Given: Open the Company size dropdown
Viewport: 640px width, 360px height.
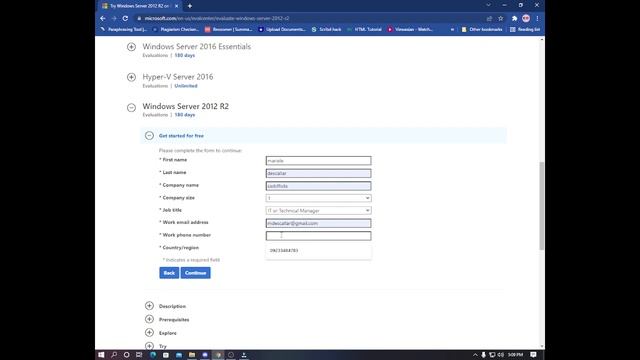Looking at the screenshot, I should tap(318, 198).
